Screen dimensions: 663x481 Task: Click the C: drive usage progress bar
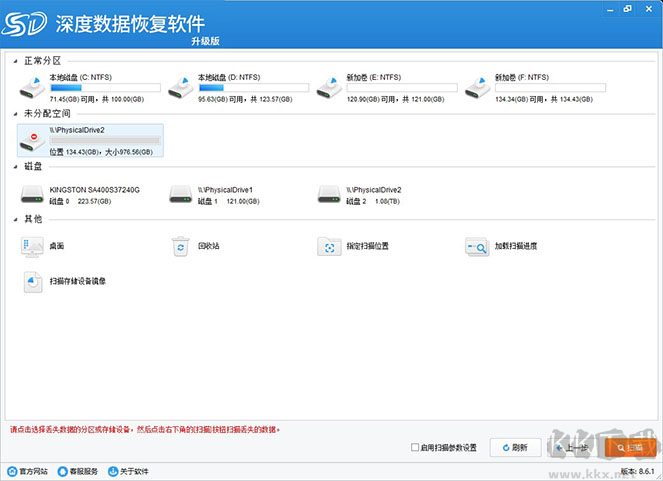click(x=105, y=88)
